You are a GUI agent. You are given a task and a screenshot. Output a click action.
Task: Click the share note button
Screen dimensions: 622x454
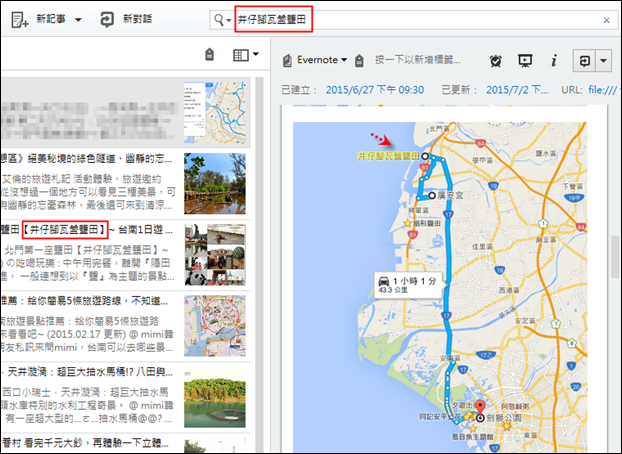(x=584, y=61)
